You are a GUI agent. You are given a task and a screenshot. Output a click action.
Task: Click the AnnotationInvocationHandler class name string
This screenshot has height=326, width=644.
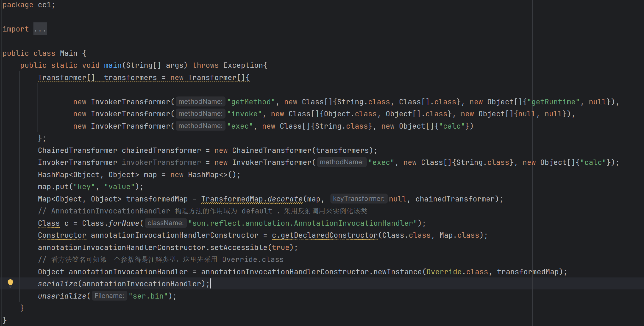pyautogui.click(x=303, y=223)
